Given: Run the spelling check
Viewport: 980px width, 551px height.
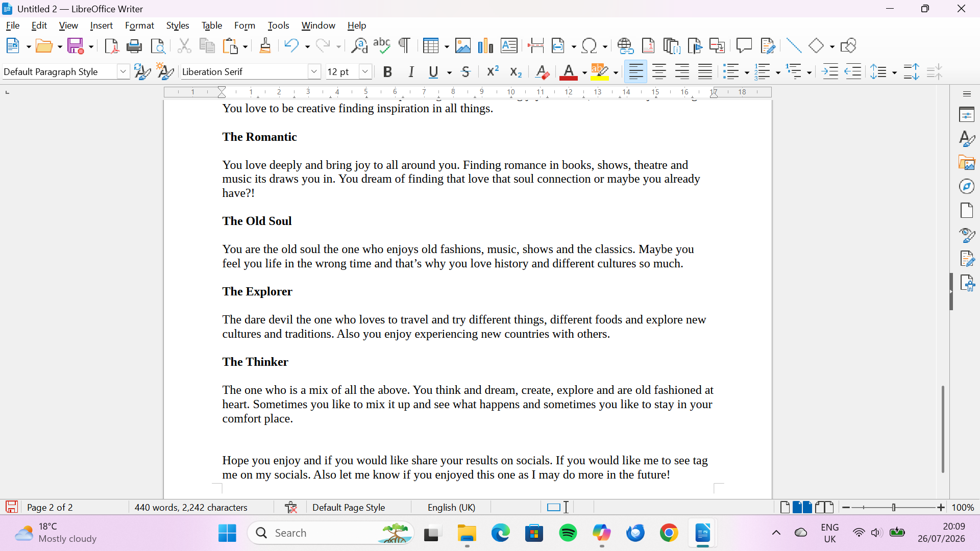Looking at the screenshot, I should pos(382,46).
